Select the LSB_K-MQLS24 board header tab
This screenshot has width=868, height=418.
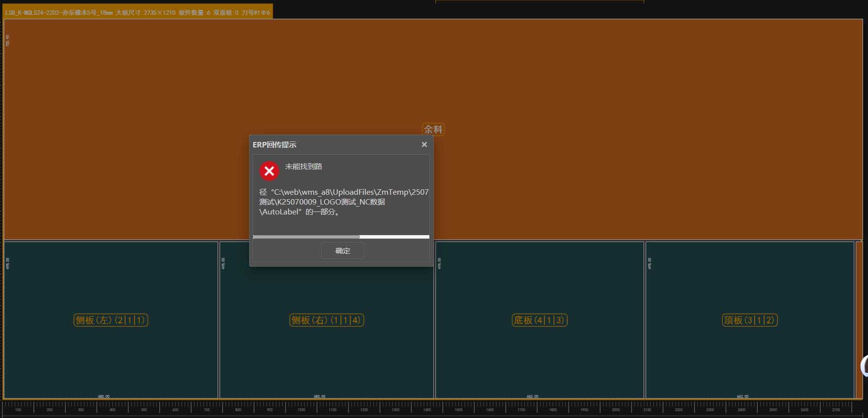[x=138, y=13]
